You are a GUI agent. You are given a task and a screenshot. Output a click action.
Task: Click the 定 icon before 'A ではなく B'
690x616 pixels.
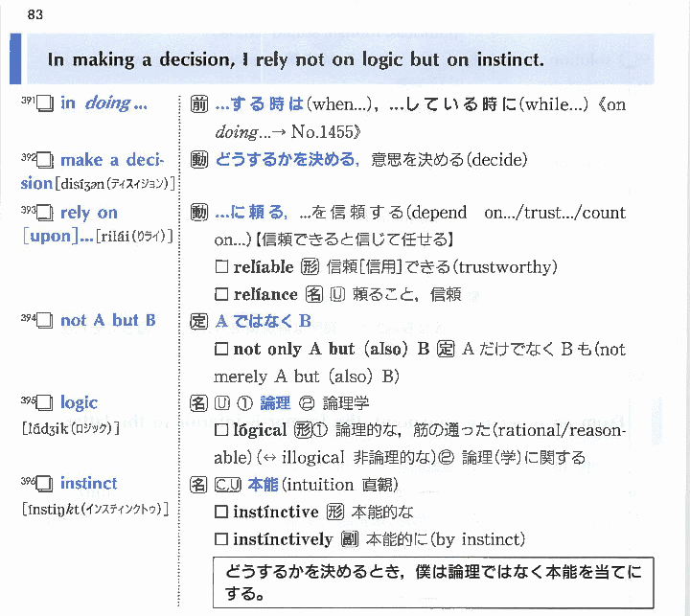[199, 321]
